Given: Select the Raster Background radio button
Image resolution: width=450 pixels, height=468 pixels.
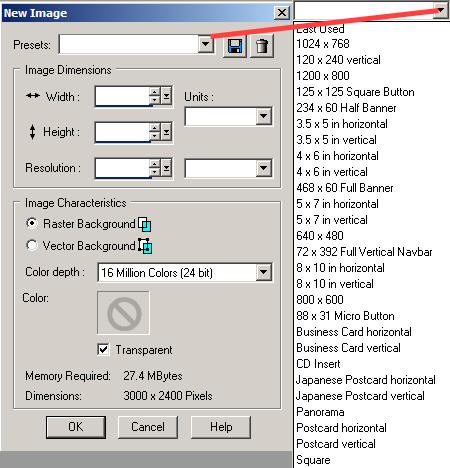Looking at the screenshot, I should click(31, 223).
